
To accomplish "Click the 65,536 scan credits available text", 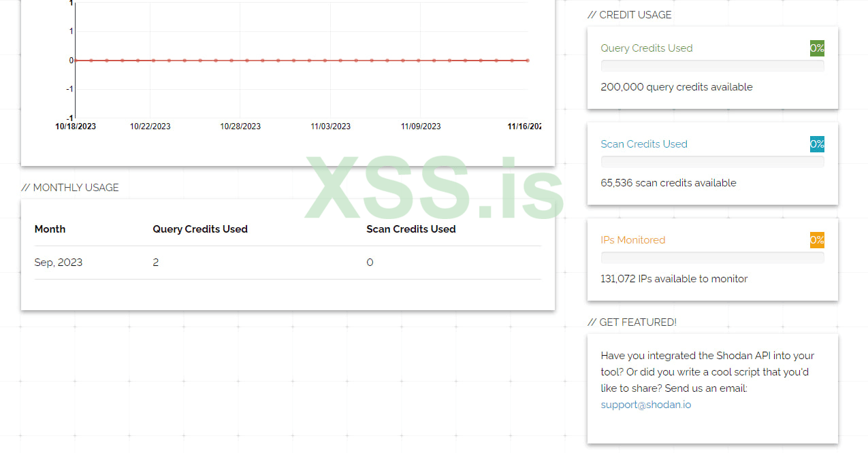I will click(668, 183).
